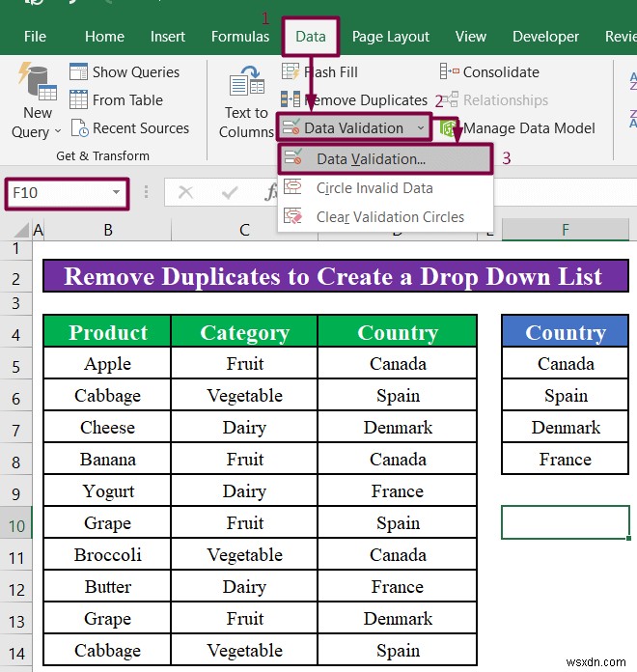Switch to the Formulas tab

pos(240,37)
